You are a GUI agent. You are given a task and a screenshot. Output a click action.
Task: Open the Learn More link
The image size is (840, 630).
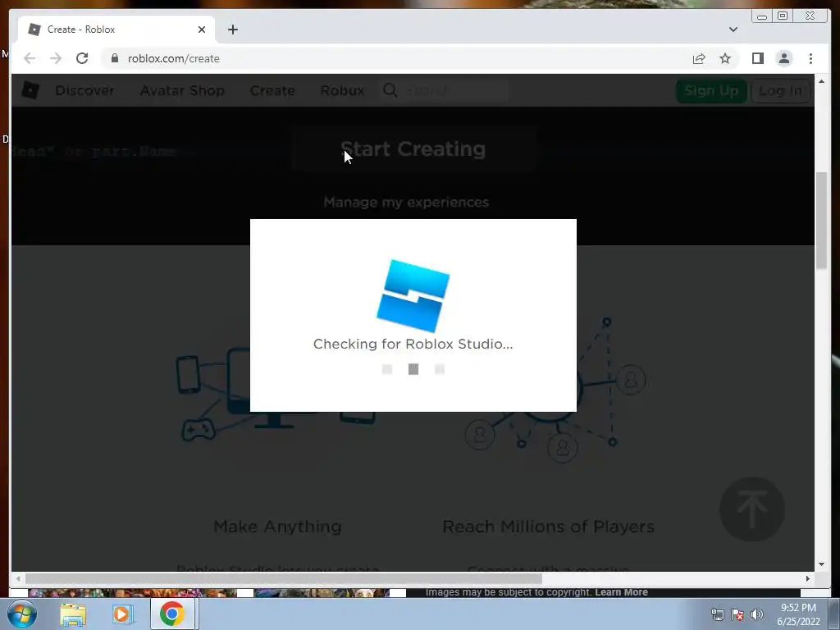pos(621,592)
